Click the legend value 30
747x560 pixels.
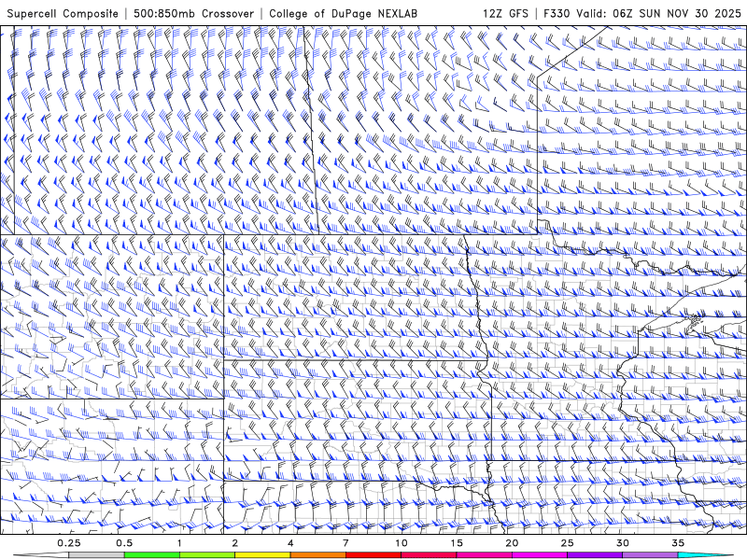[622, 543]
